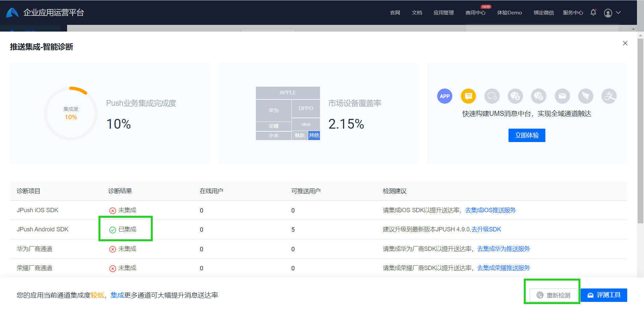644x313 pixels.
Task: Click the APPLE block in coverage treemap
Action: [288, 93]
